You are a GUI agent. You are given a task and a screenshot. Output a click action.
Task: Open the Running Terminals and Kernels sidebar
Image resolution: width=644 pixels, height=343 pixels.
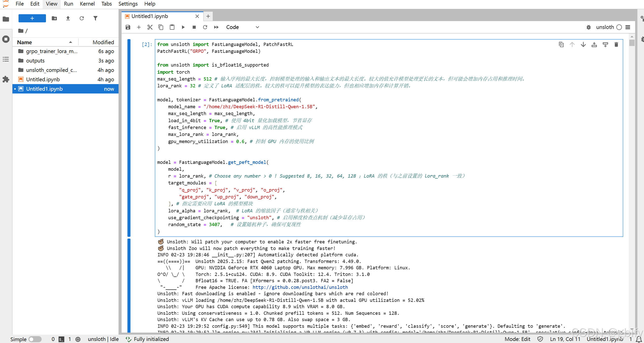coord(6,39)
